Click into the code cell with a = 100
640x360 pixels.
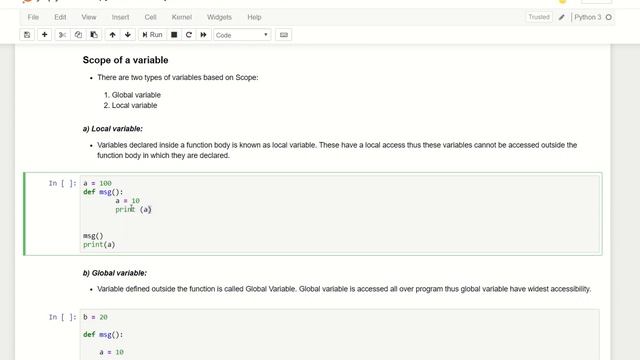340,214
